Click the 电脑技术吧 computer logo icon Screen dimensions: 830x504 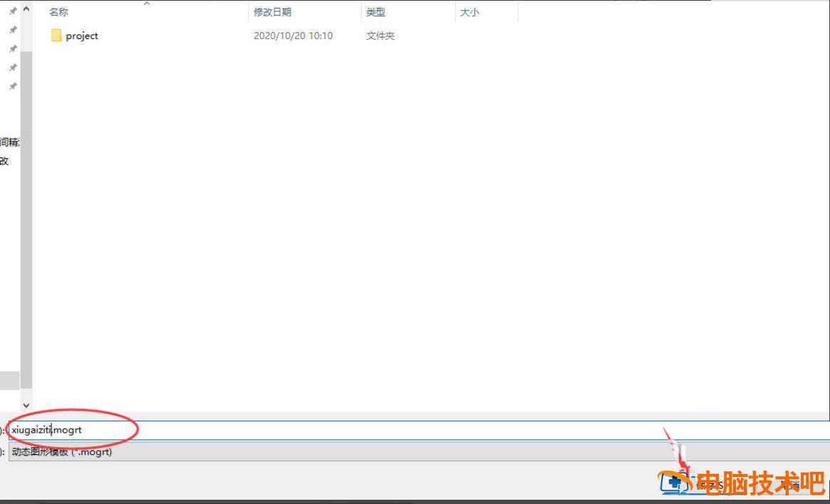pos(673,483)
